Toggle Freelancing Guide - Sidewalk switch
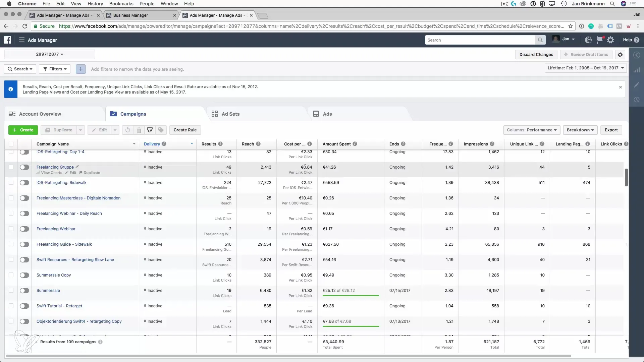The image size is (644, 362). point(24,244)
